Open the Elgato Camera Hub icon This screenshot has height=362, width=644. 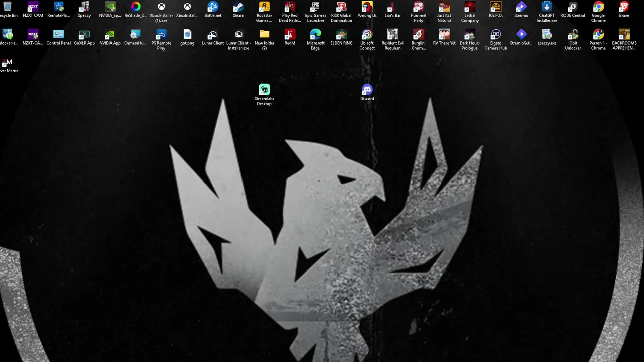[x=496, y=34]
